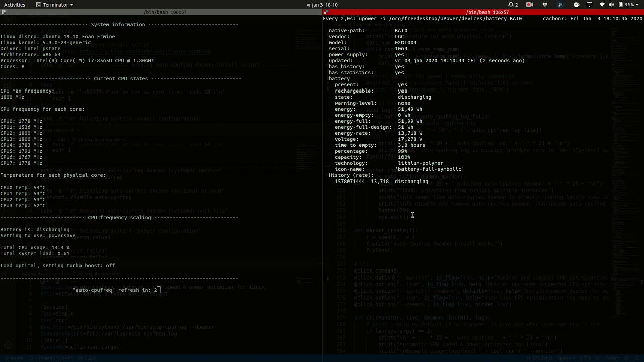This screenshot has width=644, height=362.
Task: Click the left terminal group icon in titlebar
Action: coord(3,12)
